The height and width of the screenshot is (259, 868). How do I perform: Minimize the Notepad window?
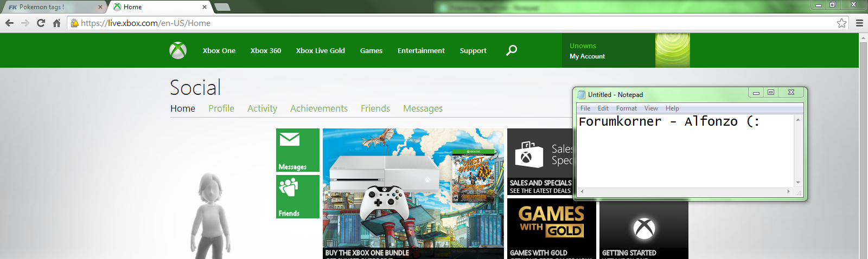756,93
